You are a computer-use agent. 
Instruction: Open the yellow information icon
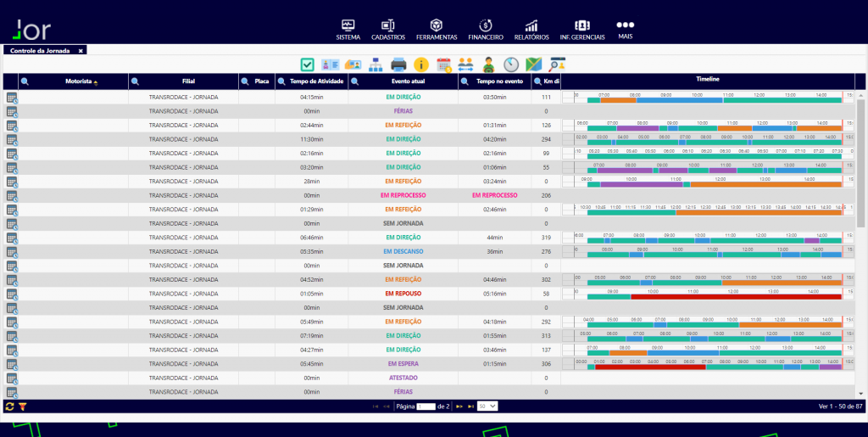tap(421, 64)
